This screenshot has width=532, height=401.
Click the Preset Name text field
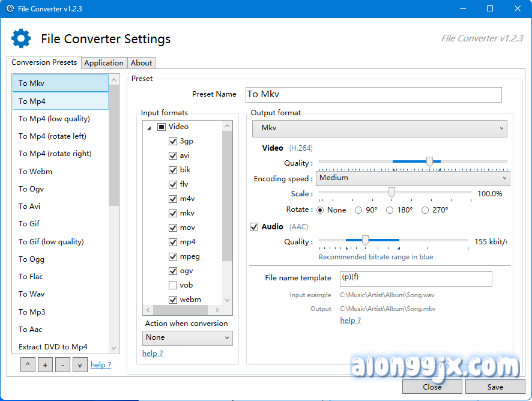point(373,94)
